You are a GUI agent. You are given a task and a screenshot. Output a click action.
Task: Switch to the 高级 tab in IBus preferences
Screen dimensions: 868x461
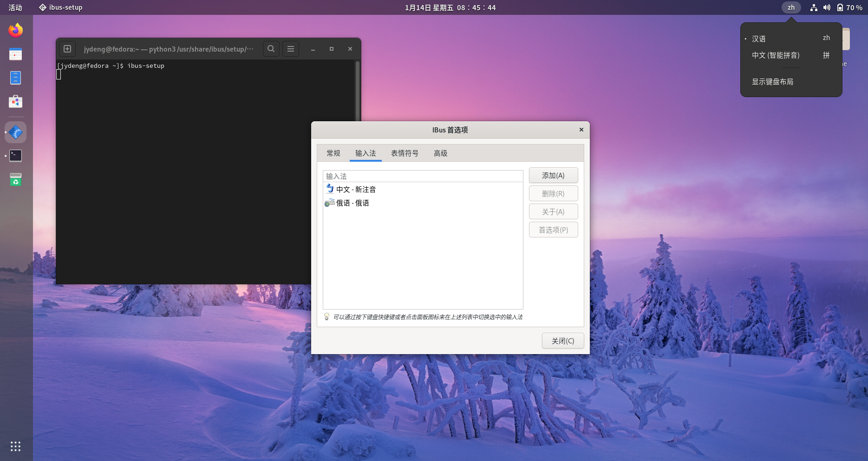point(440,153)
